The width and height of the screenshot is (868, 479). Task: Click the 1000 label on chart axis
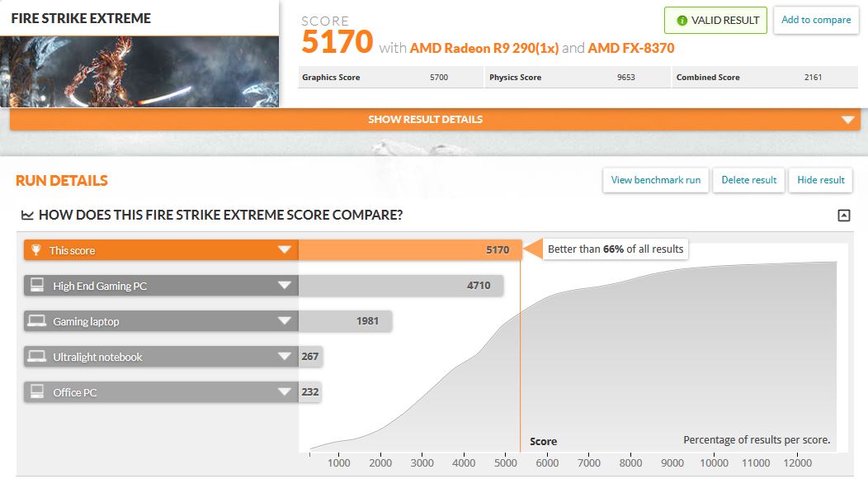(339, 463)
